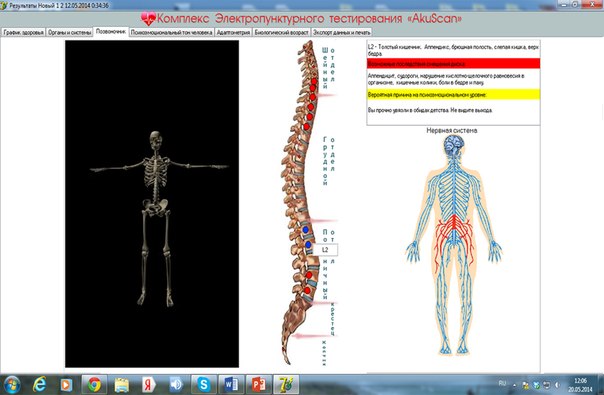Click the red consequences heading bar
The height and width of the screenshot is (395, 604).
point(453,64)
